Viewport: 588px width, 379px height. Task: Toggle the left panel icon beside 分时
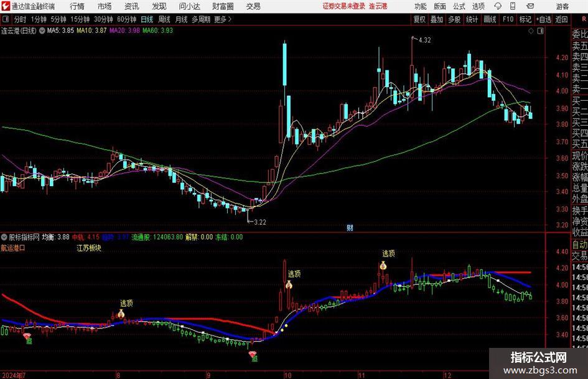5,19
